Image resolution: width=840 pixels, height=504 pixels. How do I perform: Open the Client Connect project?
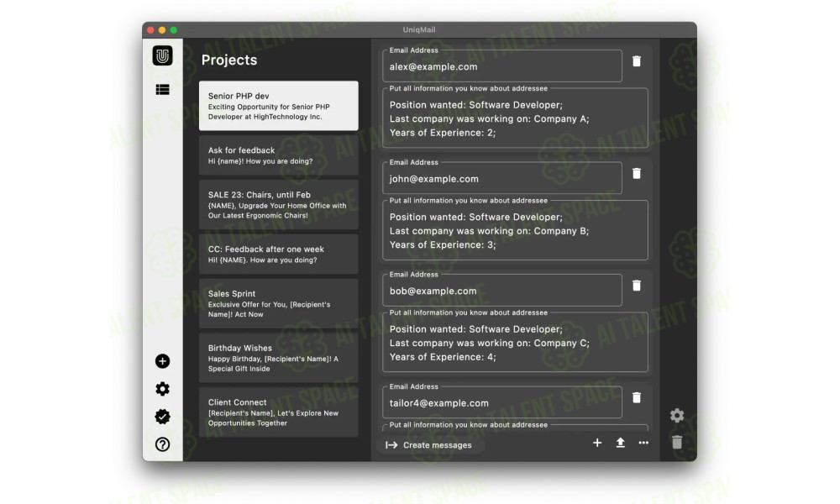pos(279,412)
